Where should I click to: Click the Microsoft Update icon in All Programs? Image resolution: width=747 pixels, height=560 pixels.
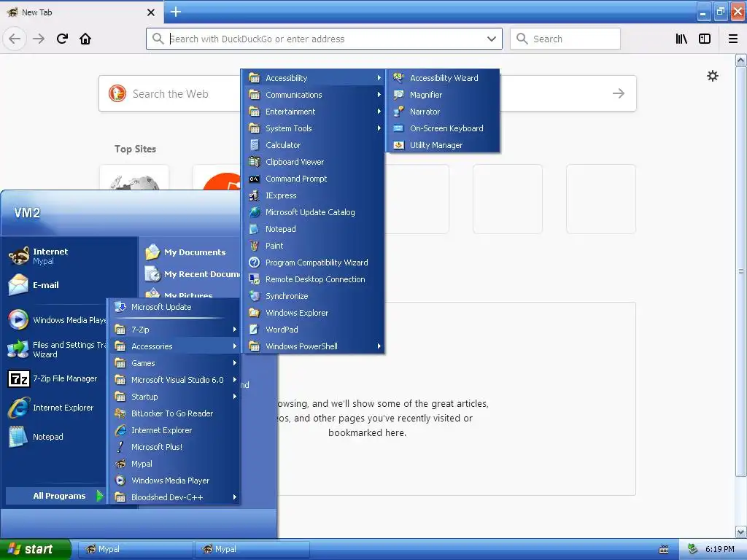tap(120, 307)
